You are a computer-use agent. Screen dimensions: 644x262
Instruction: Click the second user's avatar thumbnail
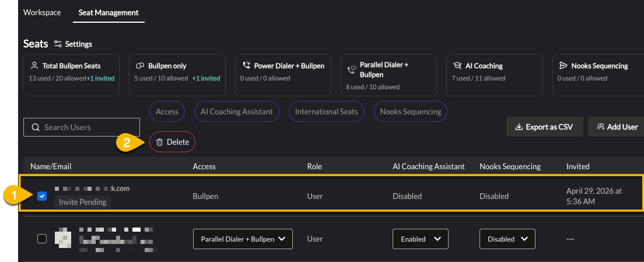tap(63, 239)
